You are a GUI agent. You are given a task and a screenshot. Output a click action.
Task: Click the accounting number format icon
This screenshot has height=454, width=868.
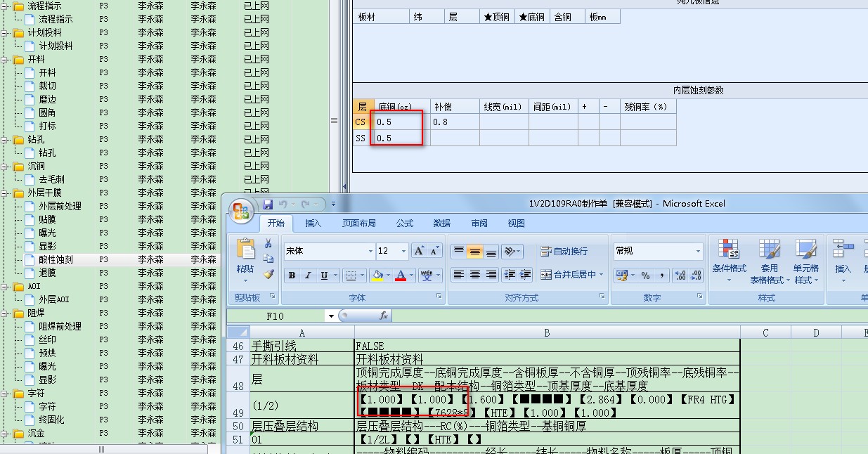[x=621, y=275]
